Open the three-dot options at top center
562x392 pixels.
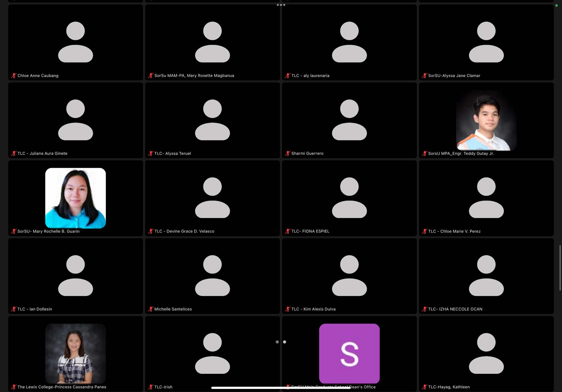[281, 5]
